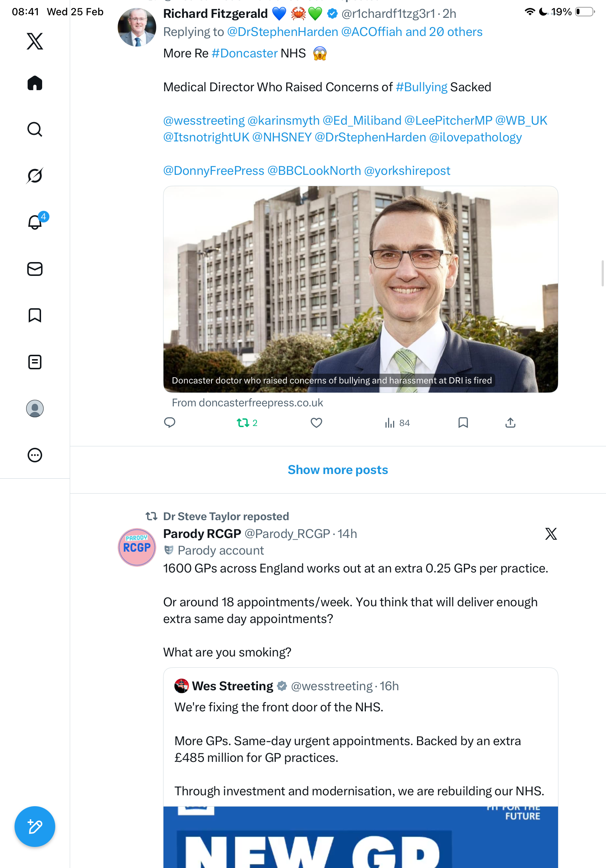
Task: Like Richard Fitzgerald's post
Action: coord(316,423)
